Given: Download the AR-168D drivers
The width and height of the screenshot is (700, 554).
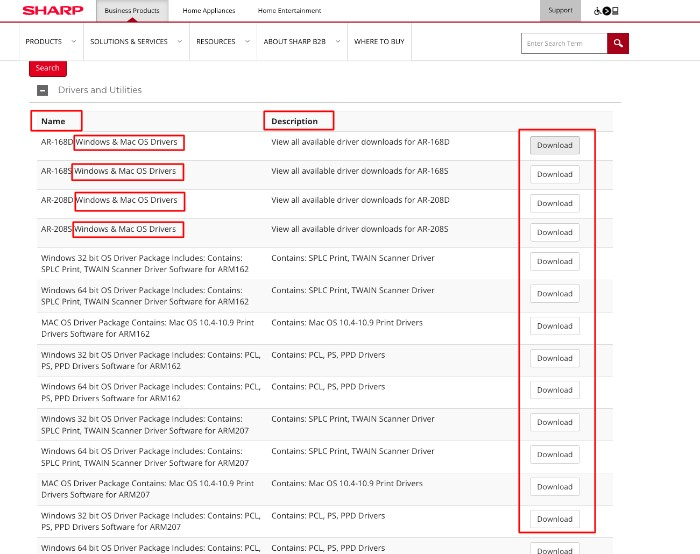Looking at the screenshot, I should pyautogui.click(x=555, y=146).
